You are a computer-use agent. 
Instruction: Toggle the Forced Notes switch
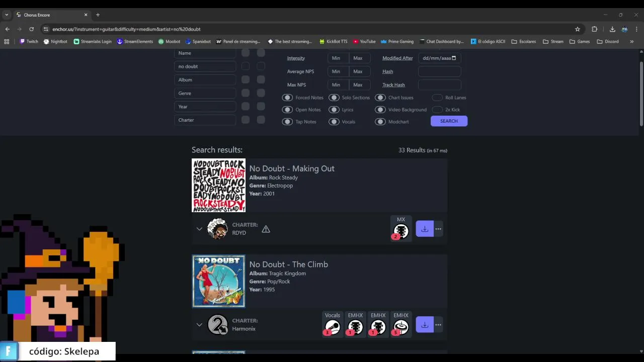[x=287, y=98]
